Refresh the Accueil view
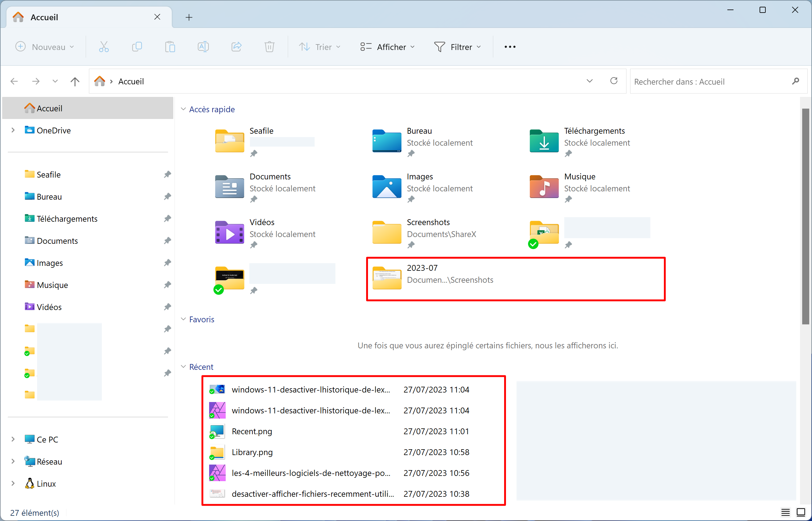 614,81
